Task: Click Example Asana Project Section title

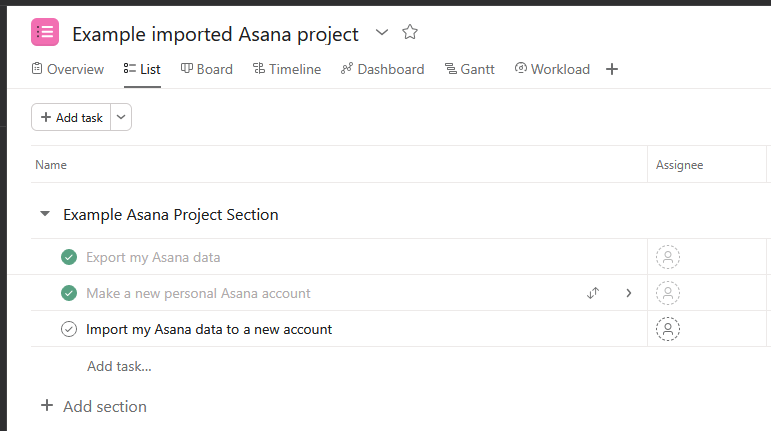Action: click(171, 215)
